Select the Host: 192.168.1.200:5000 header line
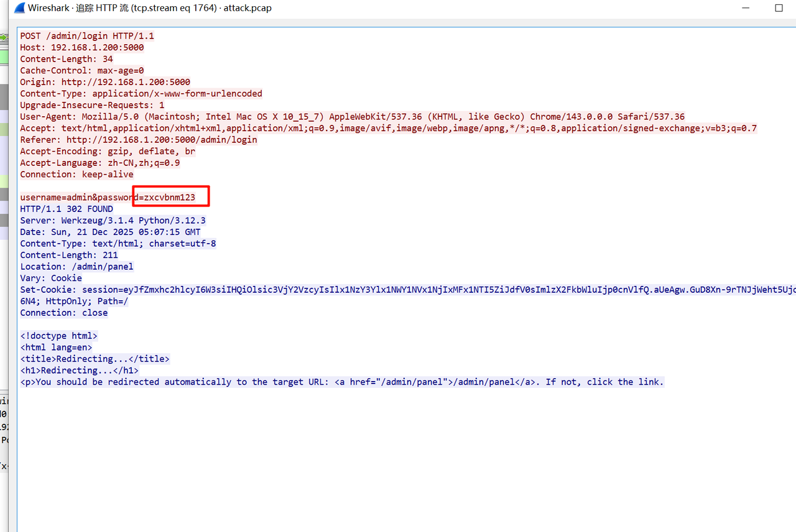 pyautogui.click(x=81, y=47)
